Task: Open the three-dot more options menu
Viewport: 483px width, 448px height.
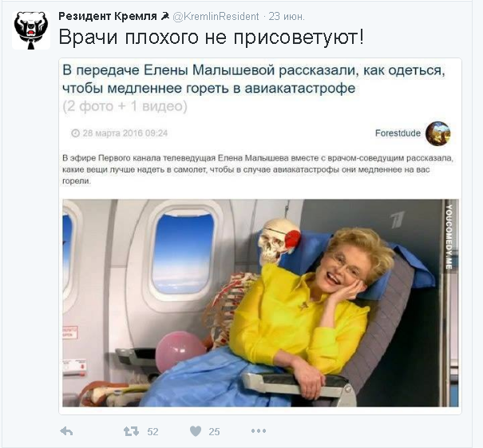Action: (x=259, y=430)
